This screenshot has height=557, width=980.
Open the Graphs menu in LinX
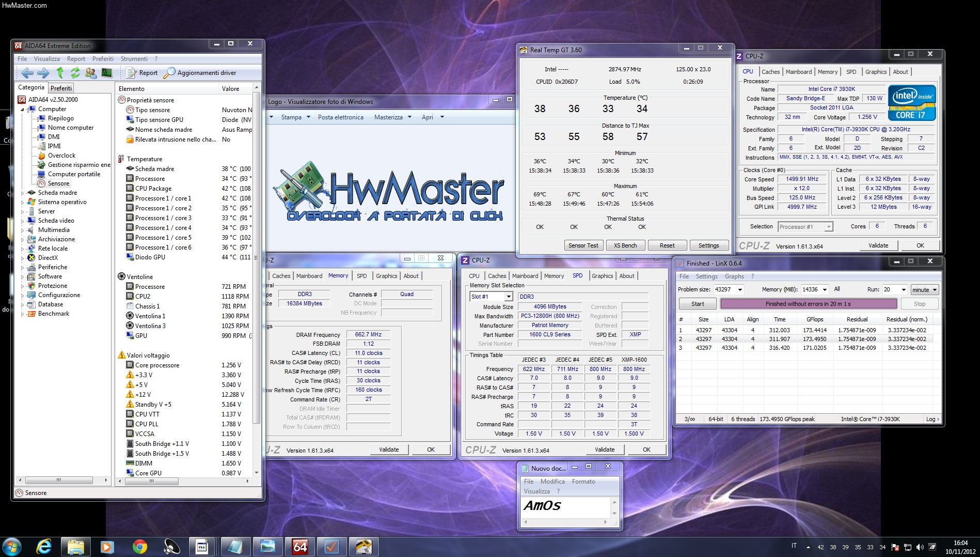[734, 276]
